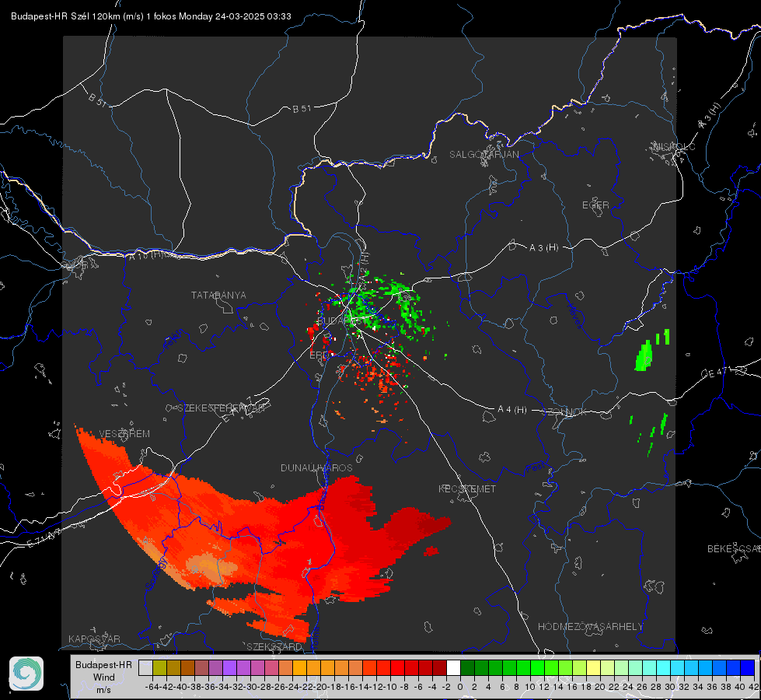This screenshot has width=761, height=700.
Task: Click the DUNAÚJVÁROS city label
Action: coord(316,467)
